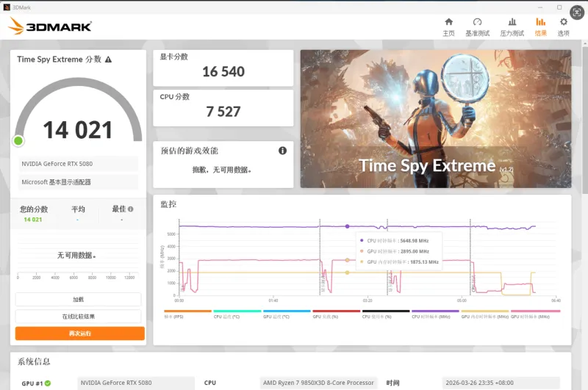Click the screenshot capture overlay icon

(x=577, y=12)
